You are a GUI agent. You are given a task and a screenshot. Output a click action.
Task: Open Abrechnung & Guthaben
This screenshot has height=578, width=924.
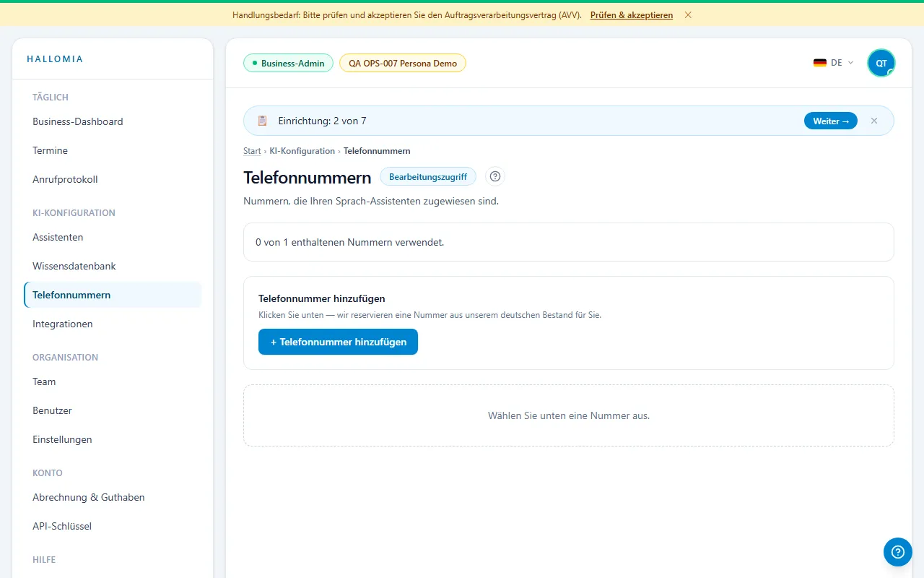(113, 497)
